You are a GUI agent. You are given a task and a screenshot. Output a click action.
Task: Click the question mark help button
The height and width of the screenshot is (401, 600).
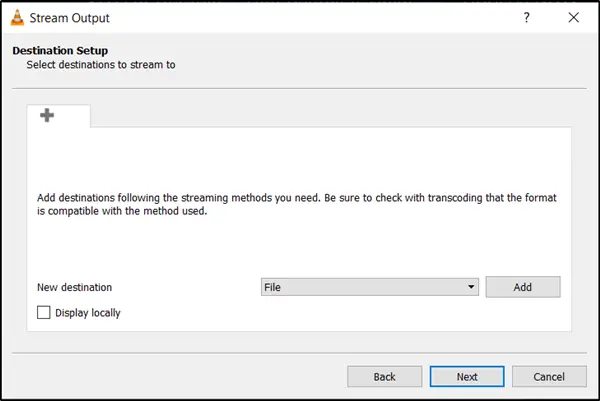(x=526, y=18)
